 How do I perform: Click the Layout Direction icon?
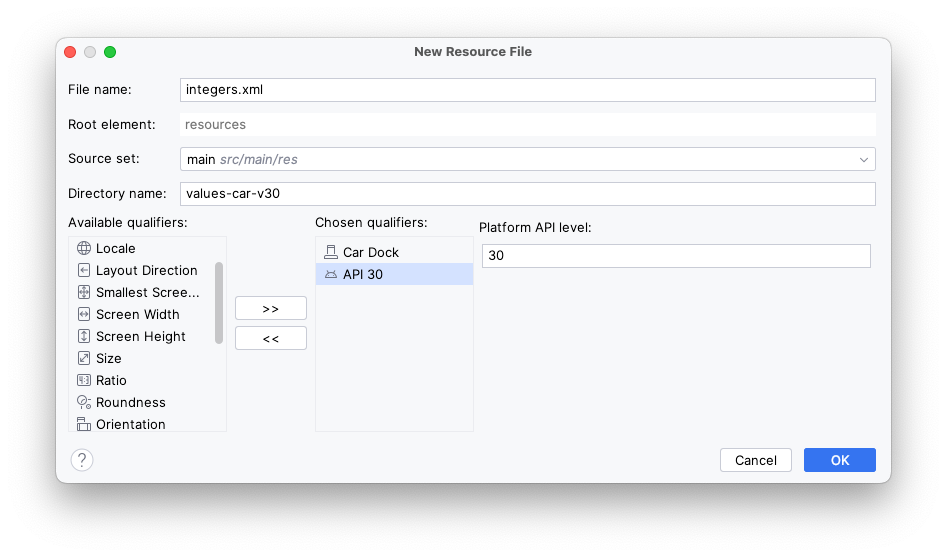tap(84, 270)
